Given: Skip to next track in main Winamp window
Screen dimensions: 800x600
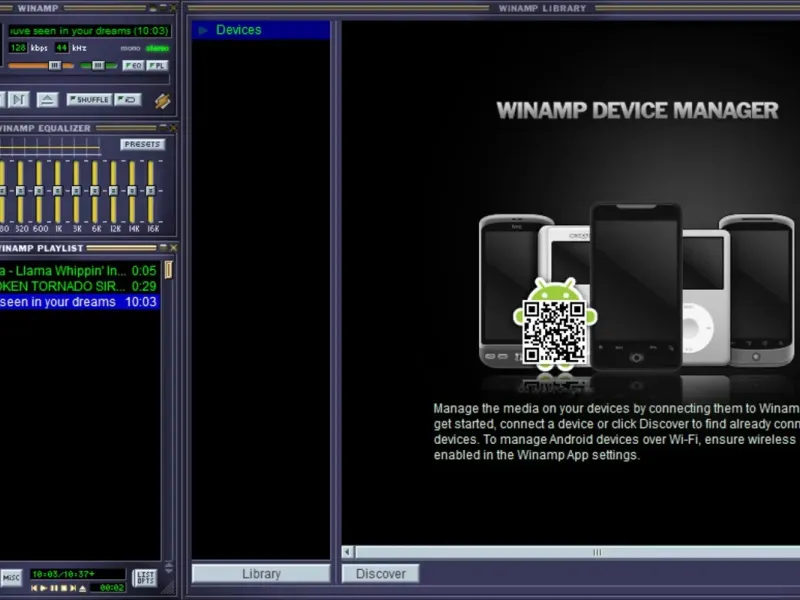Looking at the screenshot, I should (18, 99).
